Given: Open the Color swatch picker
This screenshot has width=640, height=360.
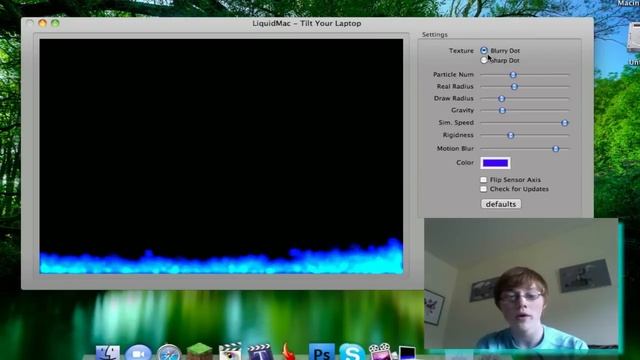Looking at the screenshot, I should point(495,163).
